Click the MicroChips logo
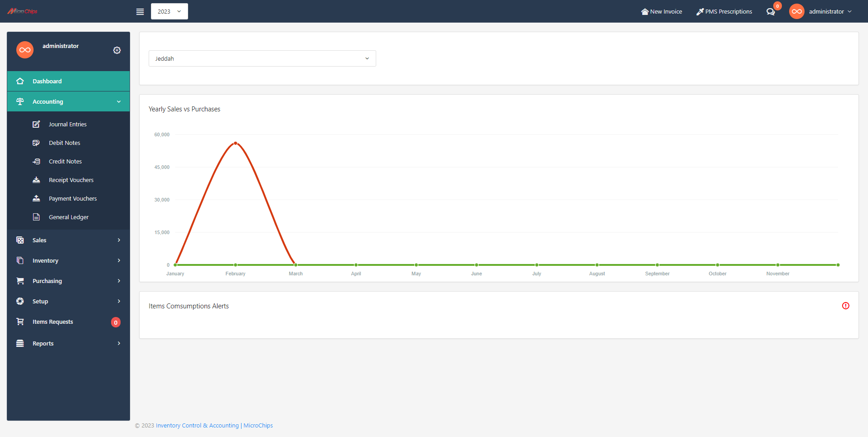This screenshot has width=868, height=437. pos(23,11)
